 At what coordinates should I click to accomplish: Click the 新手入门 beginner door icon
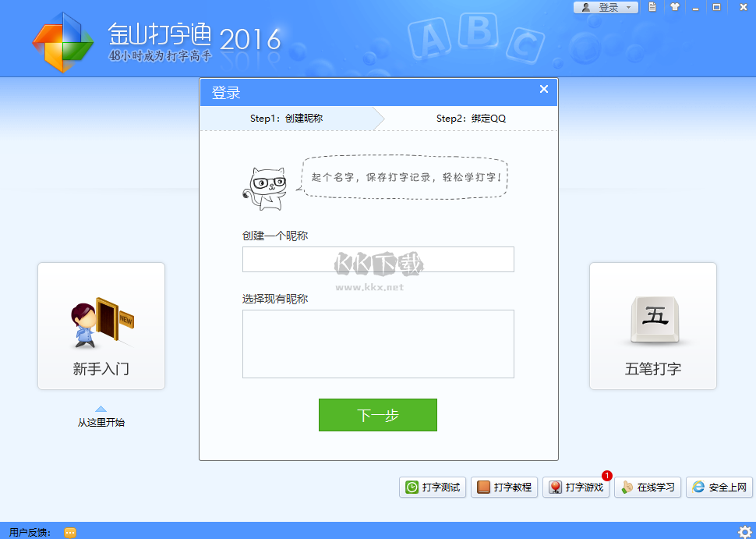[100, 322]
